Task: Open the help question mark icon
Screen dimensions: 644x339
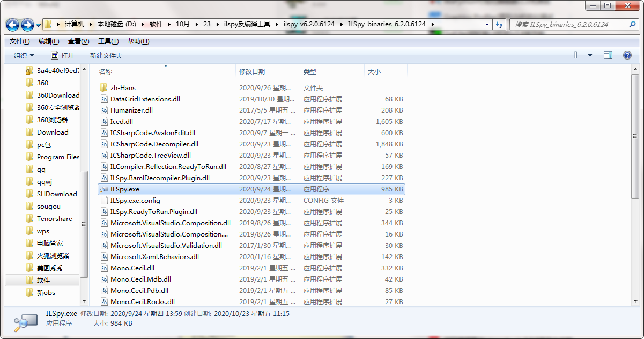Action: coord(627,55)
